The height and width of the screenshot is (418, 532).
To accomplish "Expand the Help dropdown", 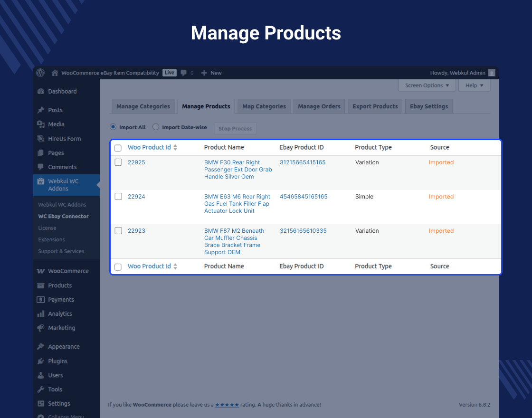I will tap(474, 85).
